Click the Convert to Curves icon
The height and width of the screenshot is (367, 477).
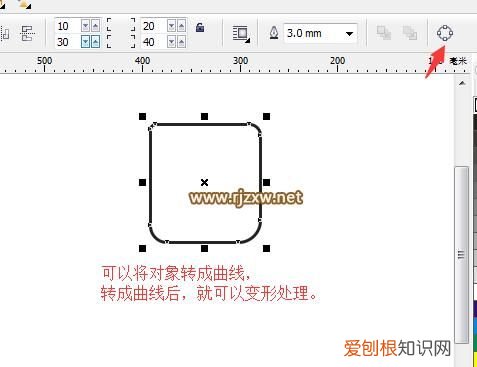click(x=445, y=33)
